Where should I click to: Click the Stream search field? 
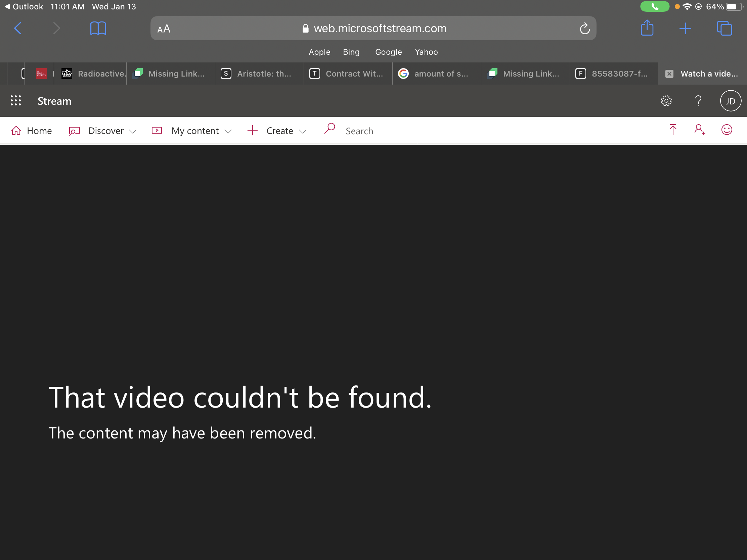359,131
